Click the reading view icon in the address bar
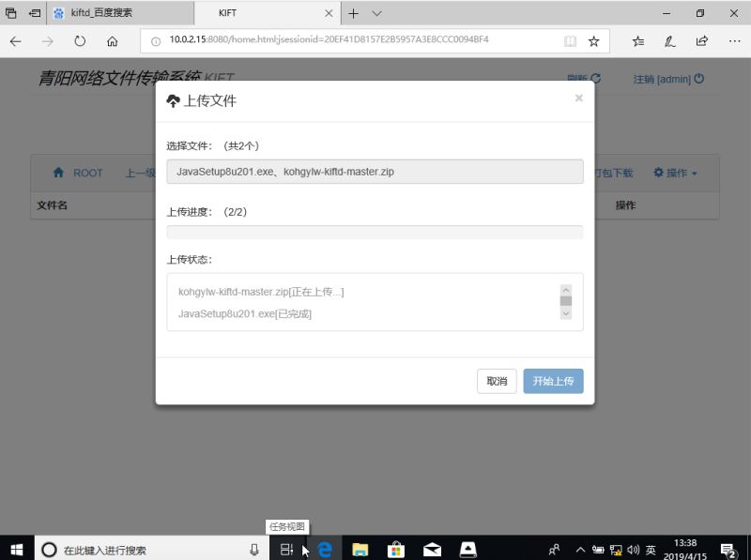The image size is (751, 560). [570, 40]
